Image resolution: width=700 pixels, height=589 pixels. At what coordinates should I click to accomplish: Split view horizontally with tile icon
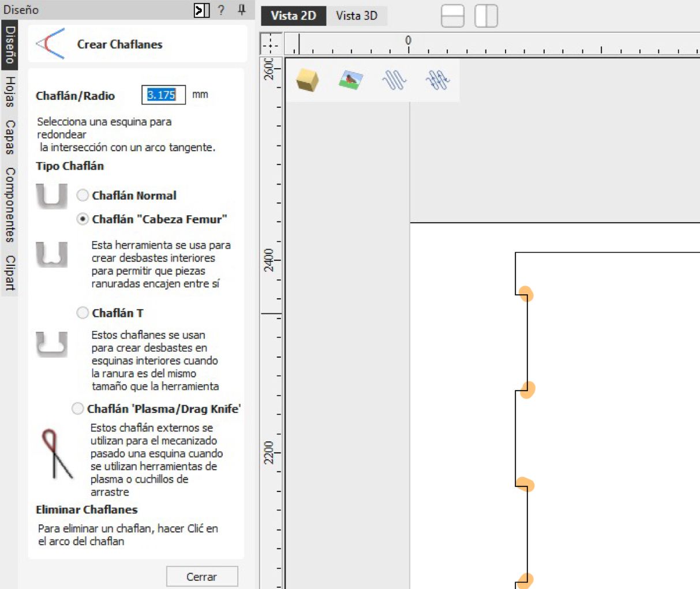(x=452, y=16)
